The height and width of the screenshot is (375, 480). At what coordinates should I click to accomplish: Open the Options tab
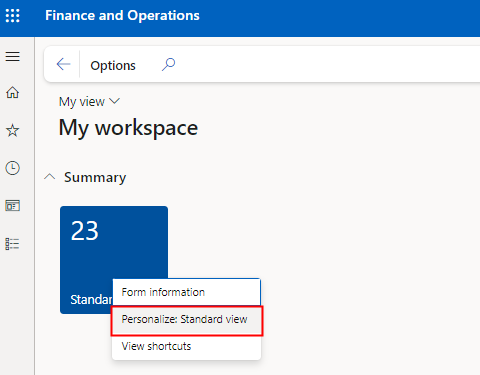pyautogui.click(x=113, y=66)
